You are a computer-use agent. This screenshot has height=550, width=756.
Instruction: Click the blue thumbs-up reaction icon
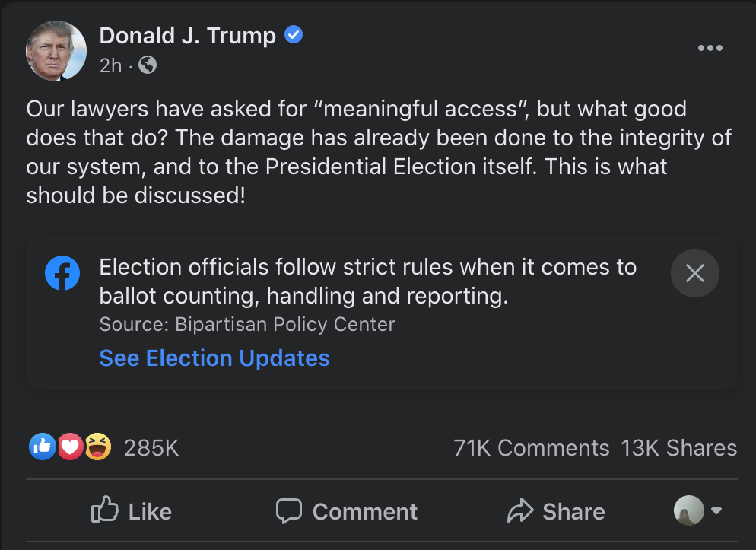(41, 447)
